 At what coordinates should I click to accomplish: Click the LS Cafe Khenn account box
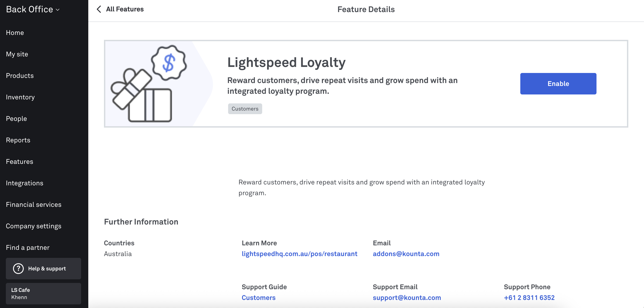pyautogui.click(x=43, y=293)
